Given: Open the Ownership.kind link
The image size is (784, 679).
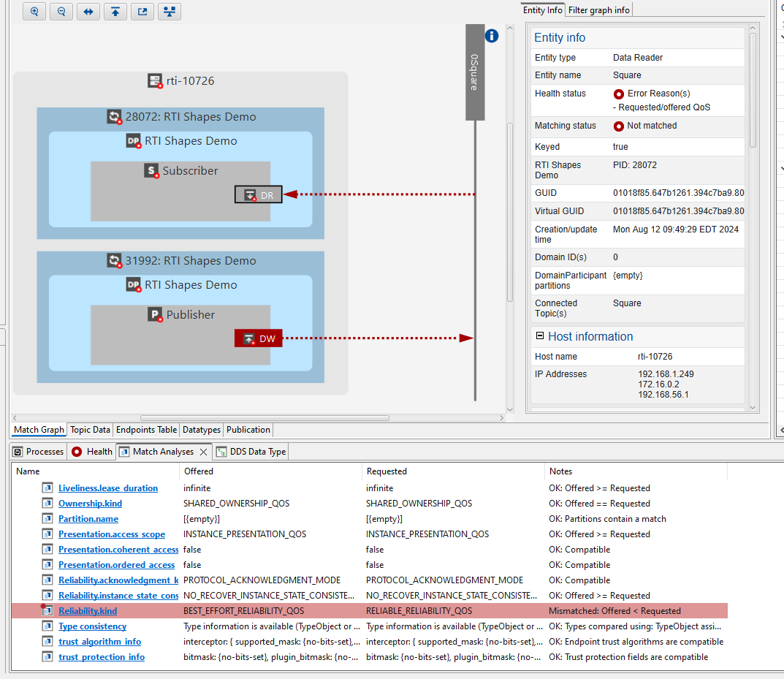Looking at the screenshot, I should pyautogui.click(x=90, y=504).
